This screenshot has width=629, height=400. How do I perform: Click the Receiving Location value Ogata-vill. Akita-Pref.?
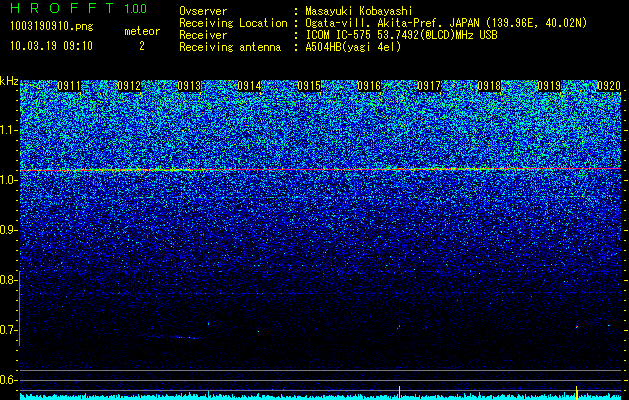click(x=372, y=23)
